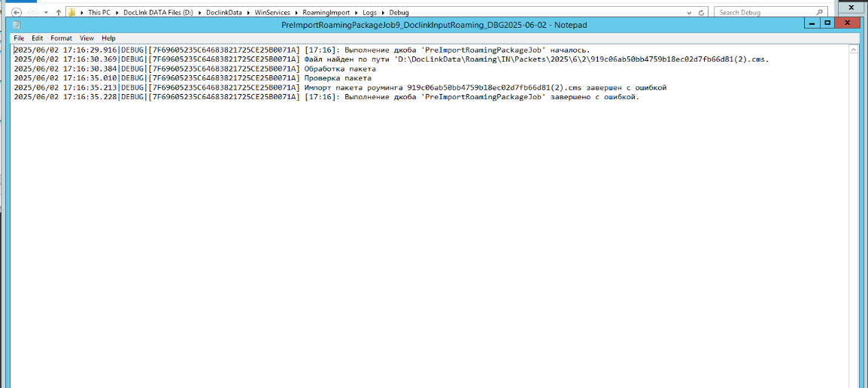Click the folder icon in address bar
Screen dimensions: 868x388
click(72, 12)
